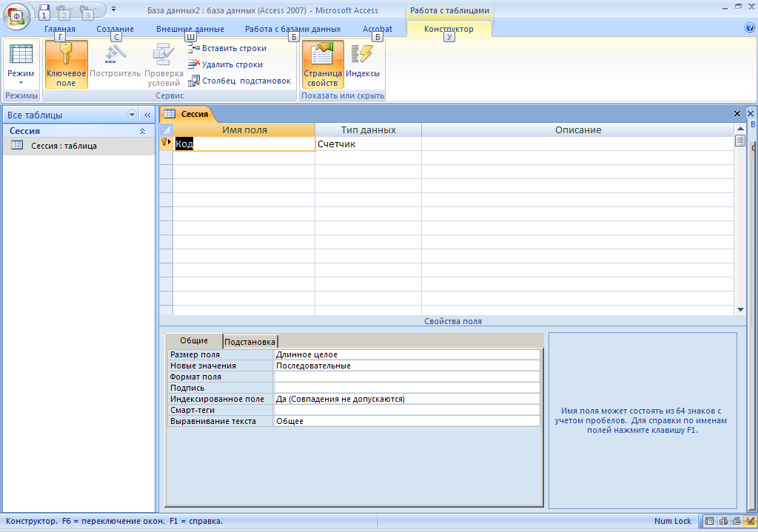This screenshot has width=758, height=532.
Task: Switch to the Общие properties tab
Action: 194,340
